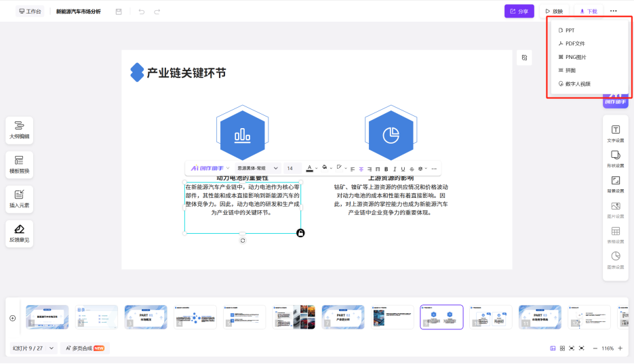Fit slide to window icon
The height and width of the screenshot is (364, 634).
point(572,348)
